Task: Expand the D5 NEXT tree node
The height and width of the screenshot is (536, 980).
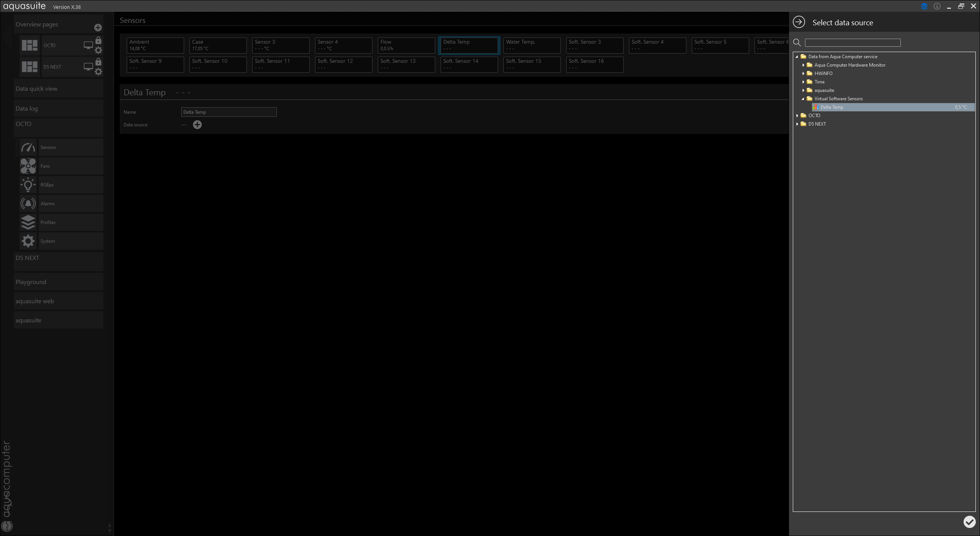Action: tap(797, 124)
